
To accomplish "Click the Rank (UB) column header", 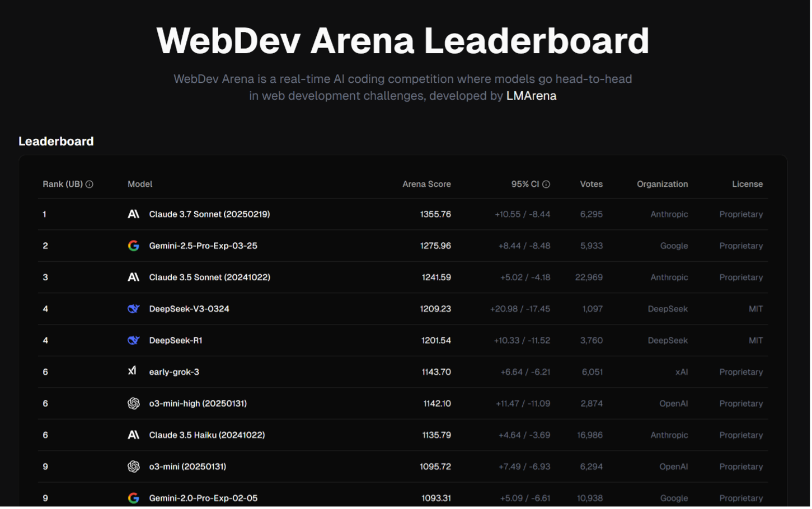I will point(63,185).
